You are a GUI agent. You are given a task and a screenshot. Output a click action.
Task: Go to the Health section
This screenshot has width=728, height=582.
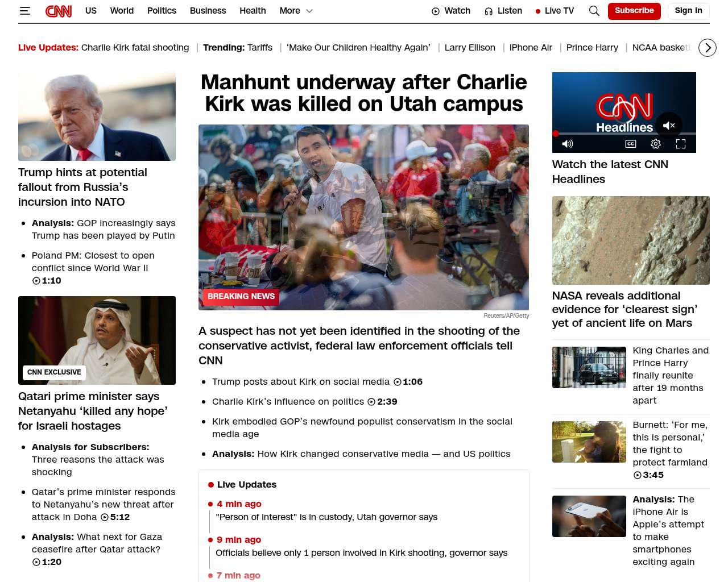pos(253,11)
